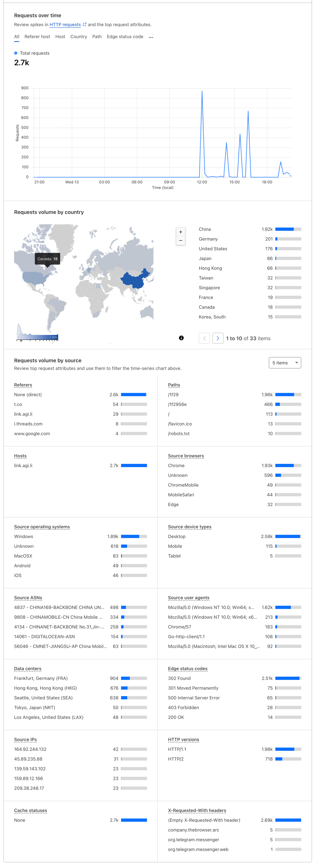The width and height of the screenshot is (316, 868).
Task: Filter by company.thebrowser.arc header
Action: [234, 830]
